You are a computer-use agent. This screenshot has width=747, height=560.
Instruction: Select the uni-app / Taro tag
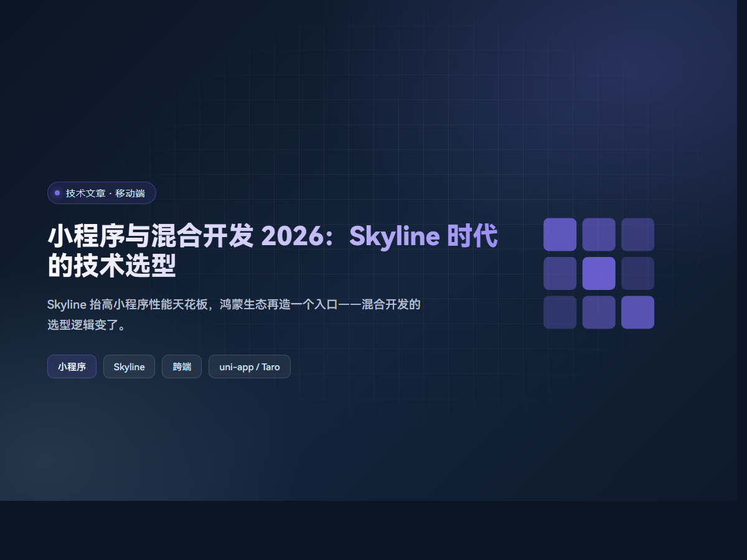pyautogui.click(x=250, y=366)
